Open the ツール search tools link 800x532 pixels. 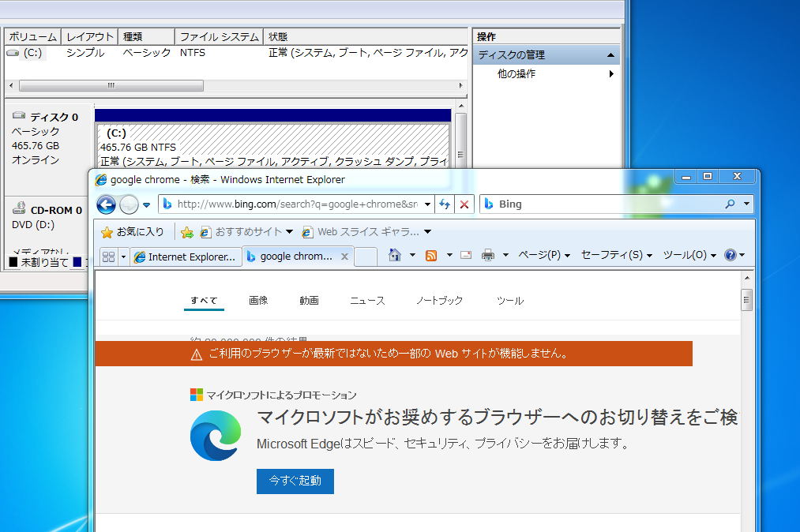click(510, 301)
